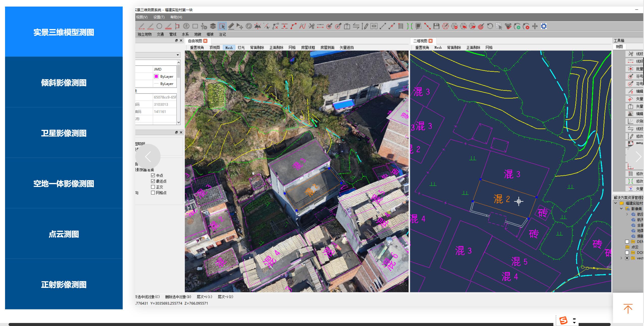This screenshot has width=644, height=326.
Task: Click the scroll-to-top arrow icon
Action: coord(628,309)
